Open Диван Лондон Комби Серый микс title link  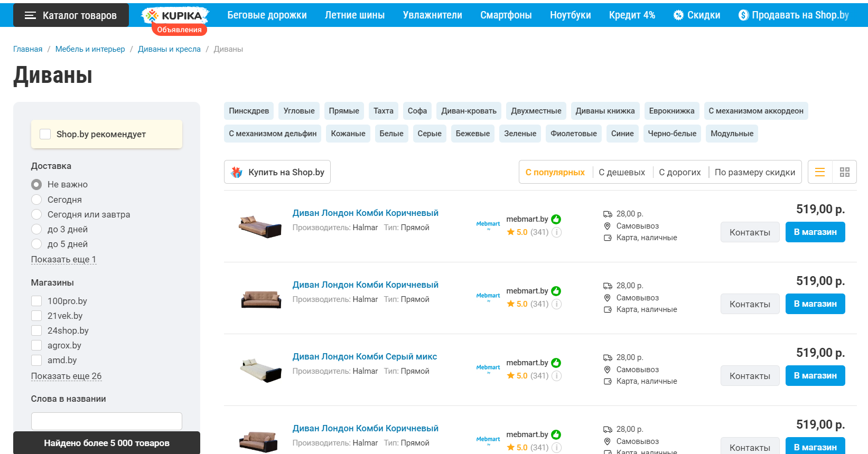click(365, 357)
